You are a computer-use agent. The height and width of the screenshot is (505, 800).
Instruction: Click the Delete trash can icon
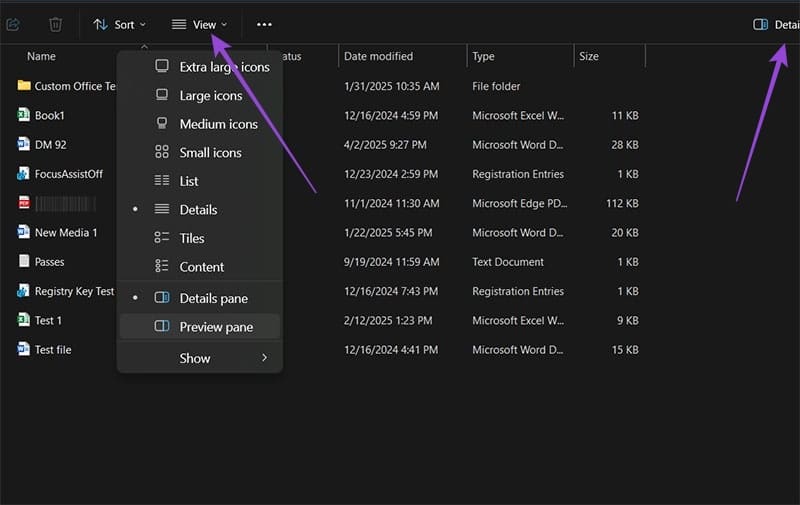pyautogui.click(x=56, y=24)
